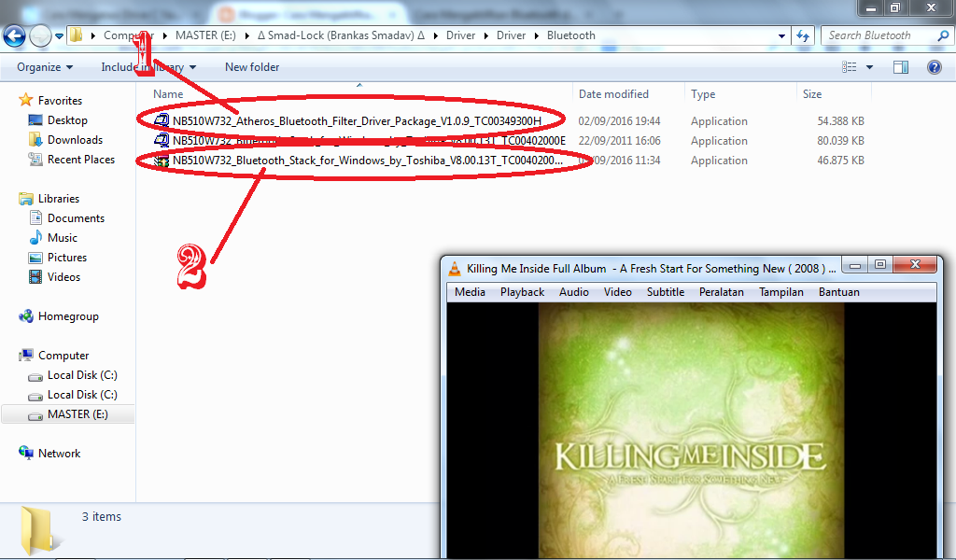Select Smad-Lock (Brankas Smadav) breadcrumb
This screenshot has width=956, height=560.
pos(341,35)
